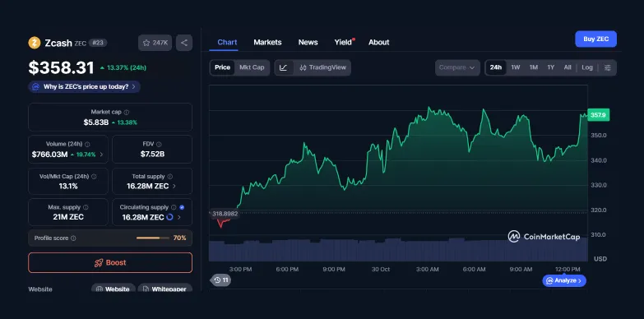Screen dimensions: 644x319
Task: Select 1W time range
Action: click(516, 67)
